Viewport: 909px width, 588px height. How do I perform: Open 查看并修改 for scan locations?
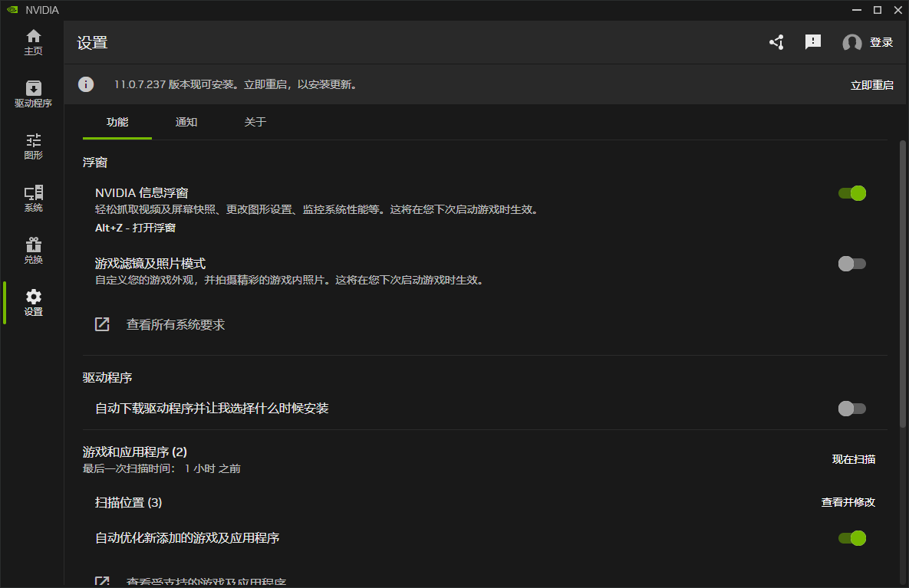[x=849, y=502]
